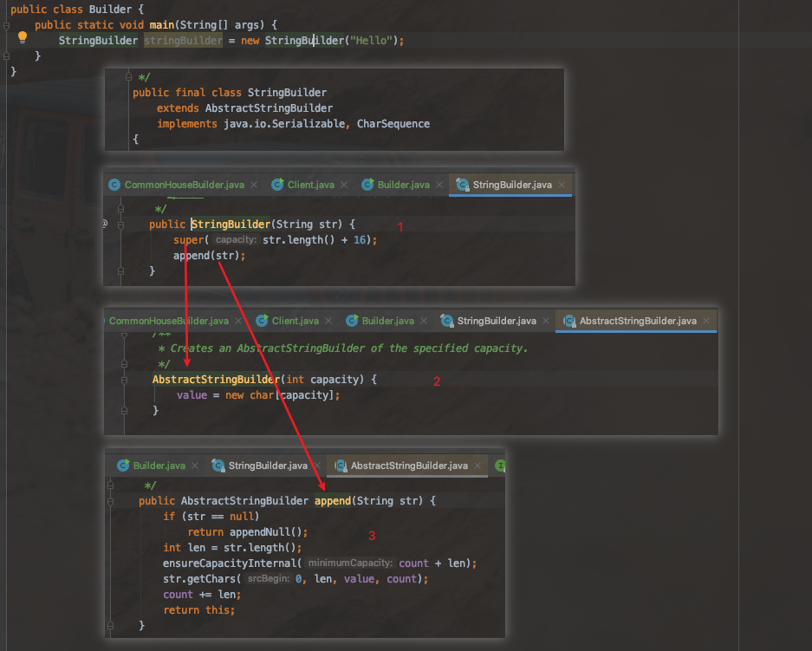The image size is (812, 651).
Task: Click the 'srcBegin:' inlay hint
Action: (269, 578)
